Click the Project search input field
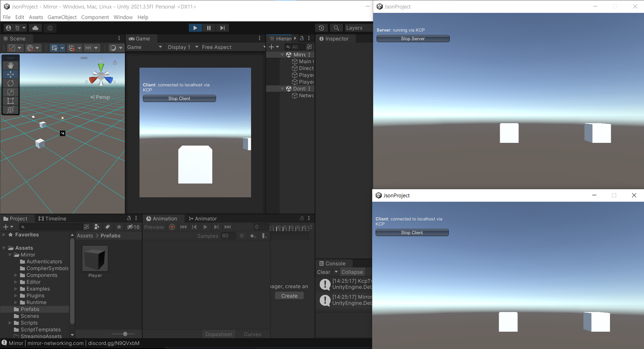 (x=51, y=227)
